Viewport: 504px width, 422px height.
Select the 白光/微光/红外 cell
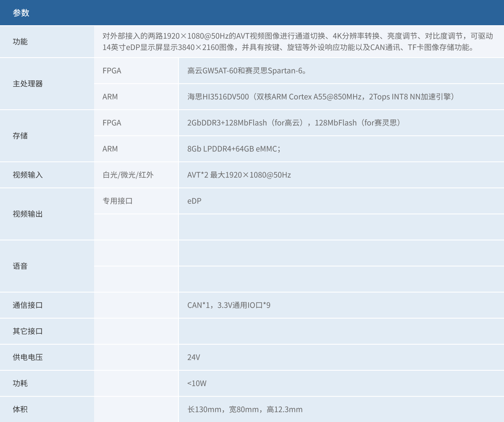click(x=128, y=175)
